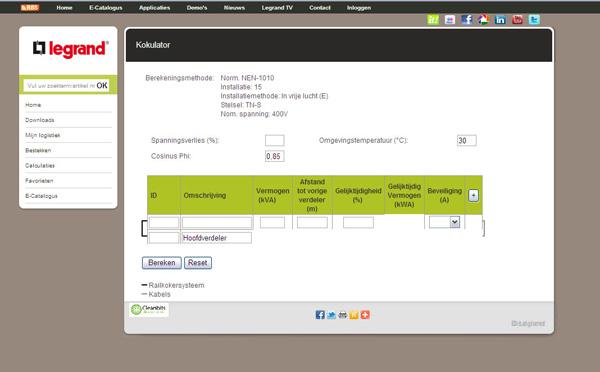Click the orange RSS badge in top bar

point(30,8)
